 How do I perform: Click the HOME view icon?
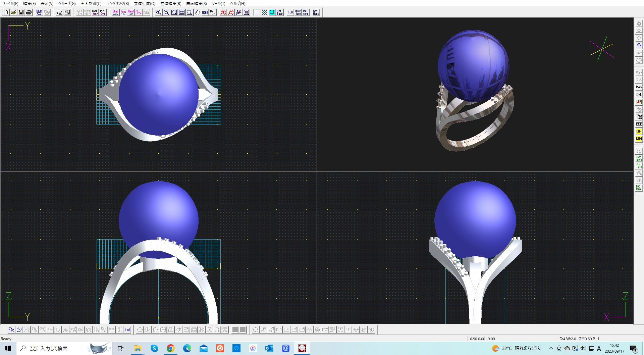point(205,12)
